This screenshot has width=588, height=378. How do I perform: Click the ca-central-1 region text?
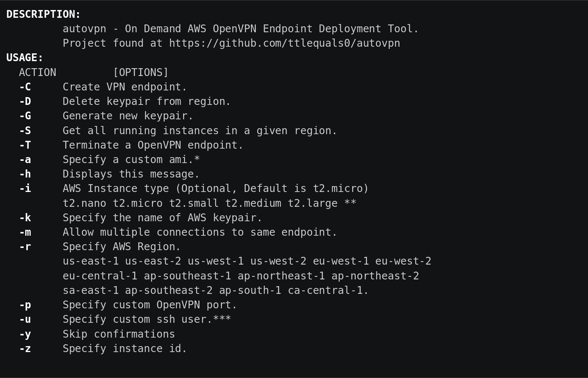[x=326, y=291]
